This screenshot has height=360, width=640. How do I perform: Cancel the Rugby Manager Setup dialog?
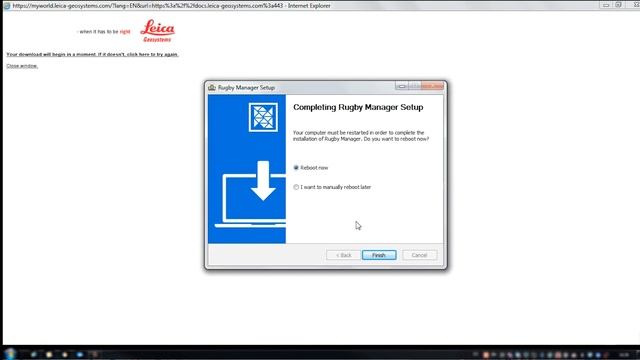(419, 255)
